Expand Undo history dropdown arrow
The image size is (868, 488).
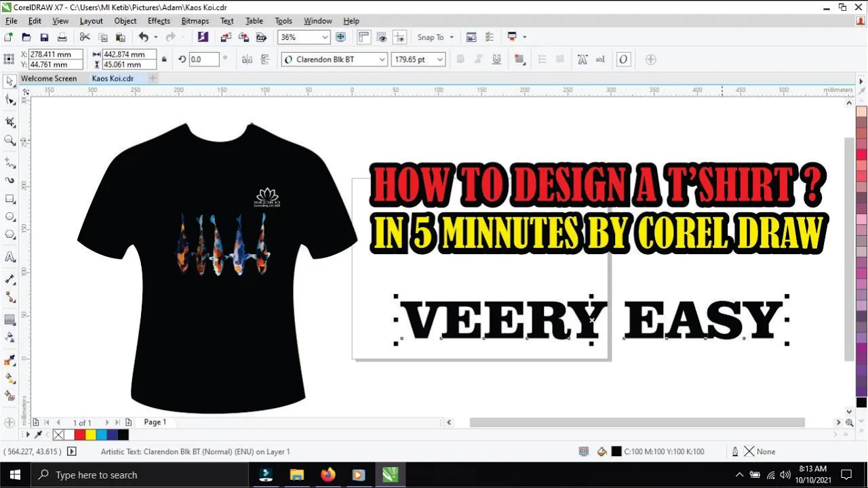coord(155,37)
